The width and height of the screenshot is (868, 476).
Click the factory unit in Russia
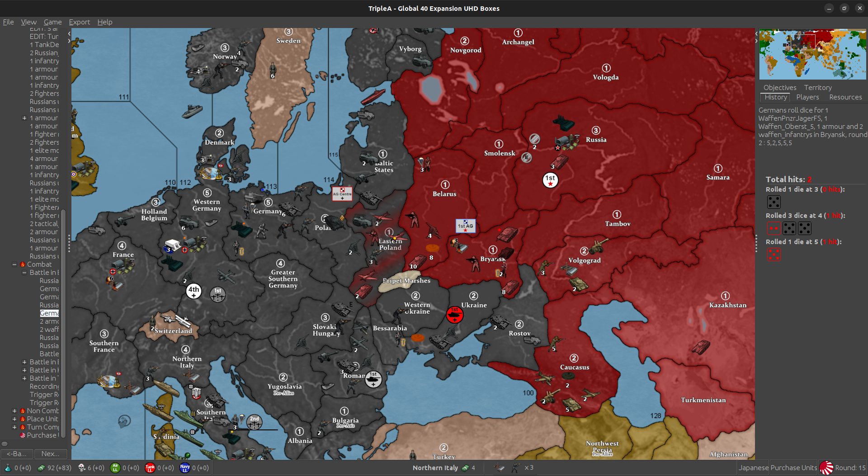[x=567, y=142]
